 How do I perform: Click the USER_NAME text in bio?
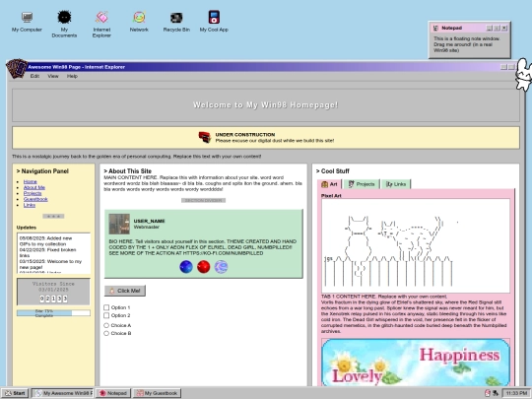point(150,221)
